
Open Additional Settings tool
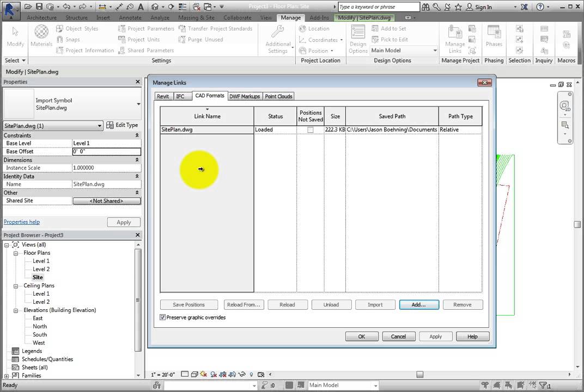coord(278,39)
